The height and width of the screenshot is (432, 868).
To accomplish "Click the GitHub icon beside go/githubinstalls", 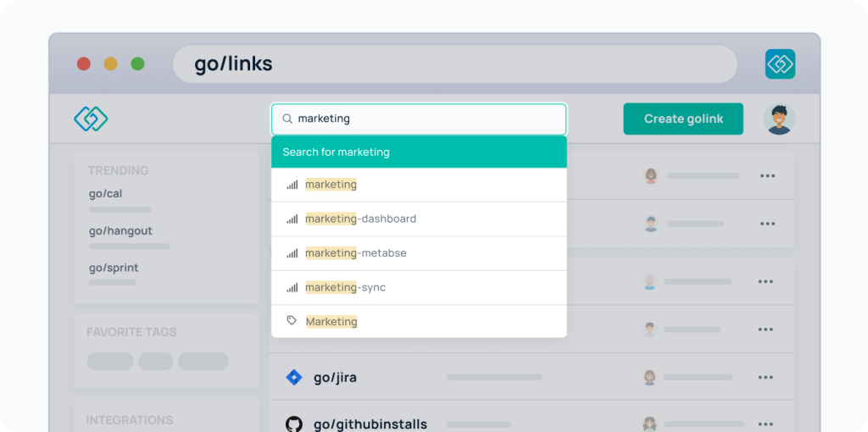I will (x=294, y=424).
